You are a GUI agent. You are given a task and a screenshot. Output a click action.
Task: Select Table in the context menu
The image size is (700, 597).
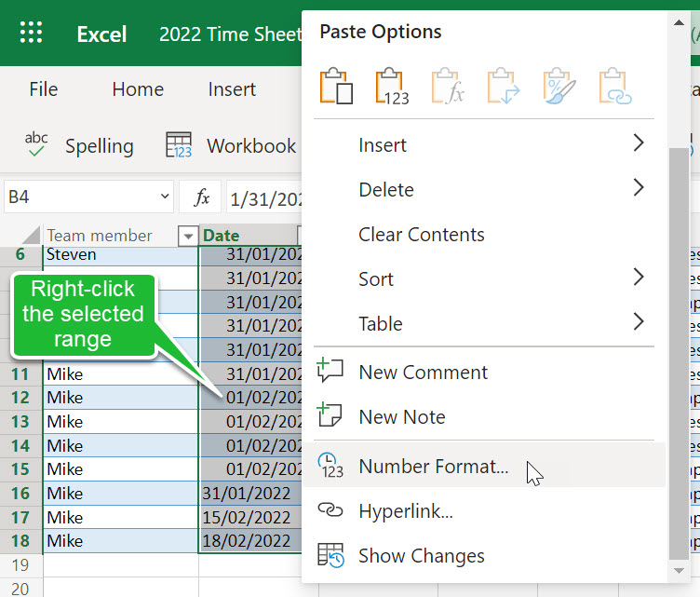pos(484,324)
